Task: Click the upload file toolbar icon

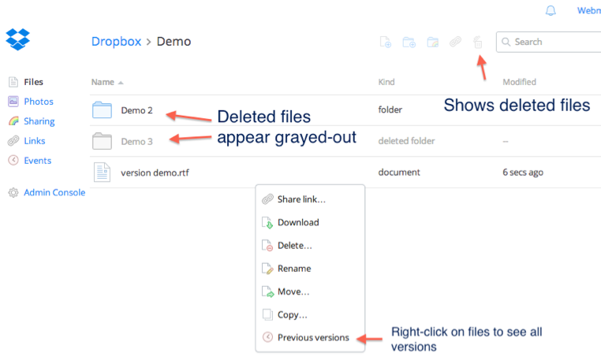Action: 385,42
